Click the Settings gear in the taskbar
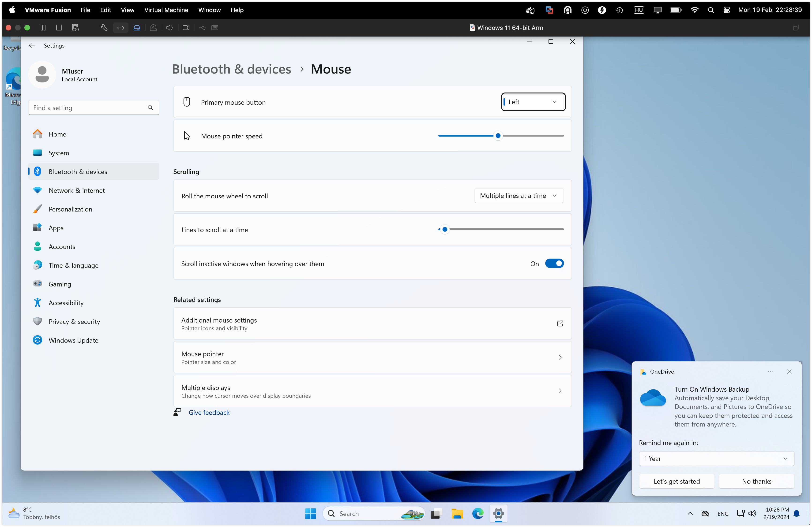This screenshot has height=527, width=812. (x=498, y=514)
